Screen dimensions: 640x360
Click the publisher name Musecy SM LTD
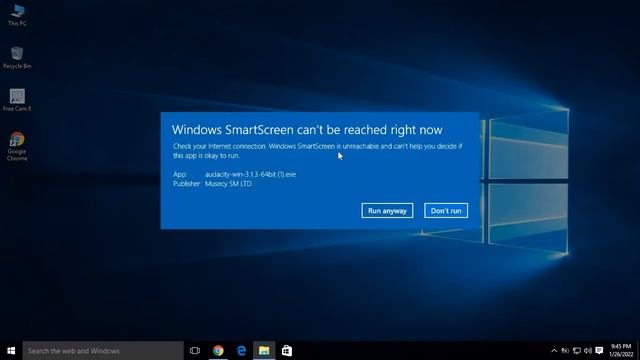[x=228, y=184]
